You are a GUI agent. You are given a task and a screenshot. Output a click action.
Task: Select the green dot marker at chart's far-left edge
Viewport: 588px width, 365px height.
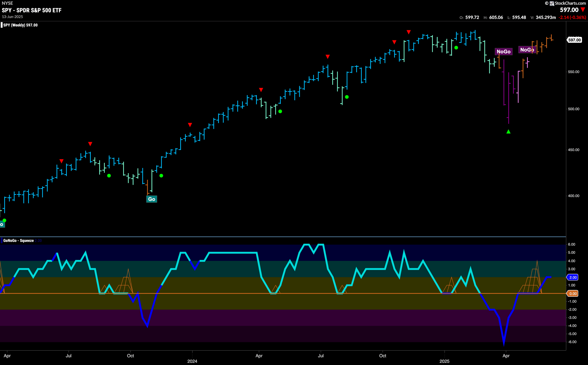[4, 220]
